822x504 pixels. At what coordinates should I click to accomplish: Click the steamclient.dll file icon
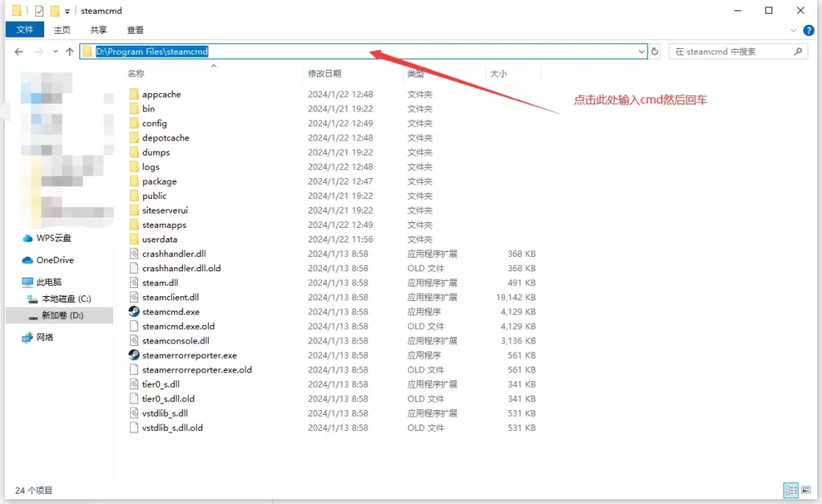[x=134, y=297]
